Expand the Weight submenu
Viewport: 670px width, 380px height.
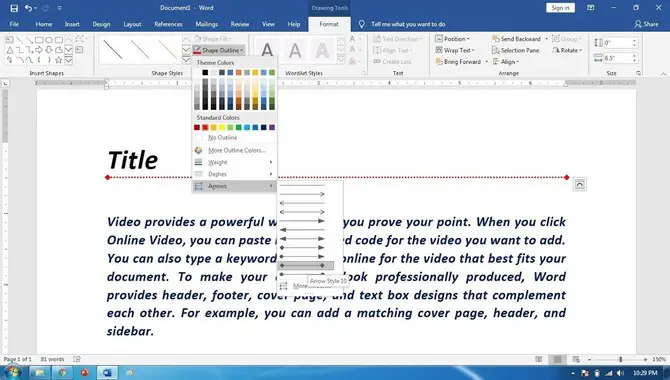point(235,162)
